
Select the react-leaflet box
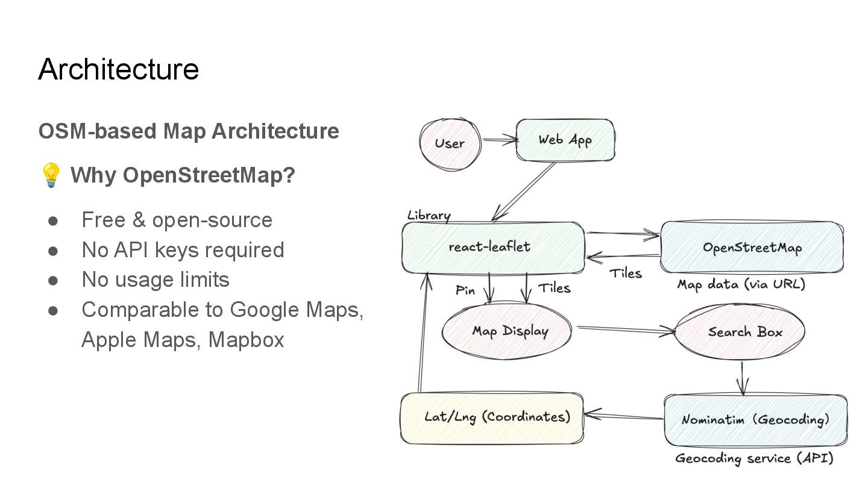click(493, 247)
